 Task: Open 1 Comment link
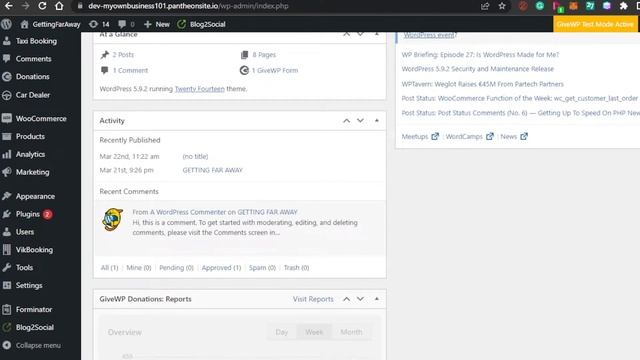130,71
